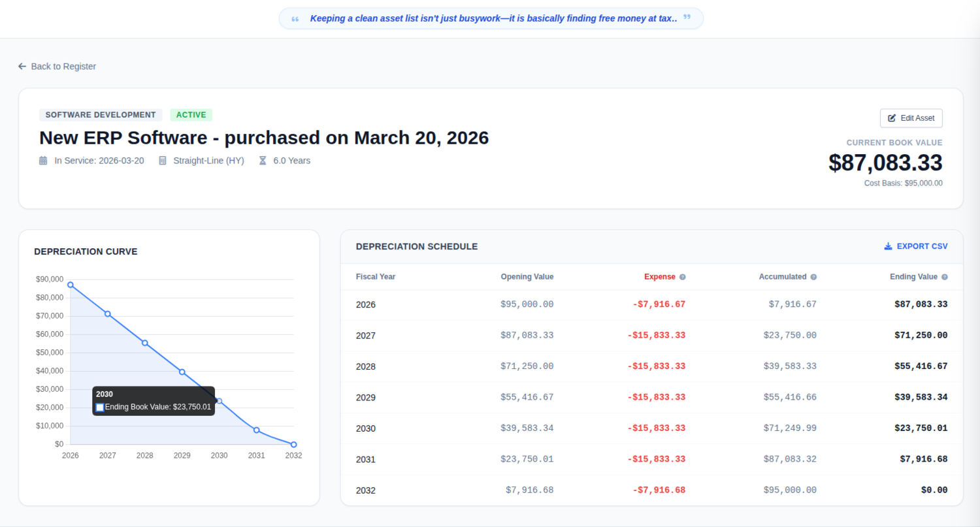
Task: Click the Fiscal Year column header
Action: point(376,277)
